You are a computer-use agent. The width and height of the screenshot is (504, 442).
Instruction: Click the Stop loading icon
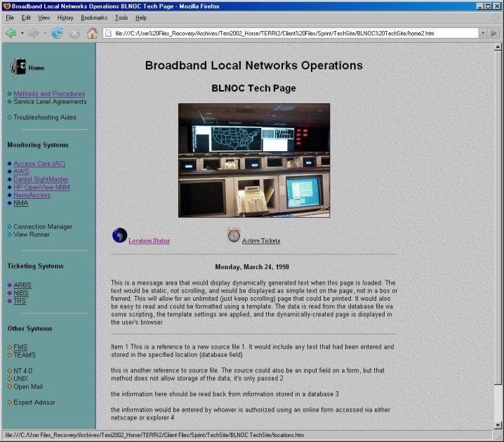coord(74,33)
